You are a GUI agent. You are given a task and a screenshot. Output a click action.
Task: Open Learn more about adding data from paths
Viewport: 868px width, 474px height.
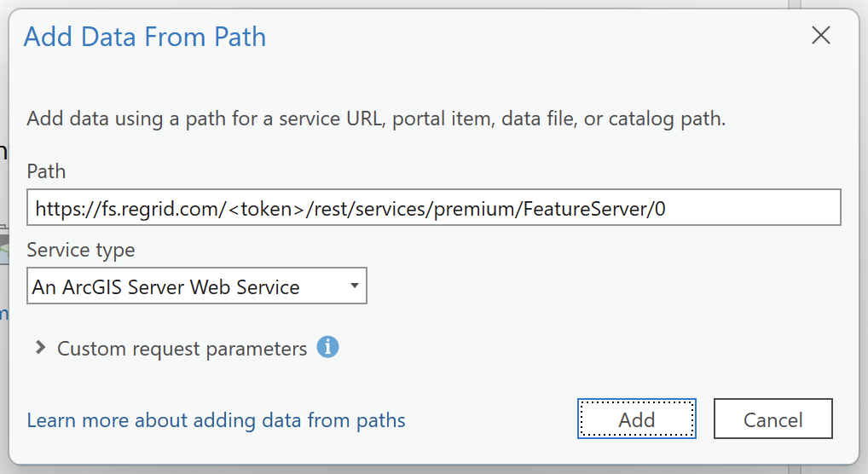(216, 420)
